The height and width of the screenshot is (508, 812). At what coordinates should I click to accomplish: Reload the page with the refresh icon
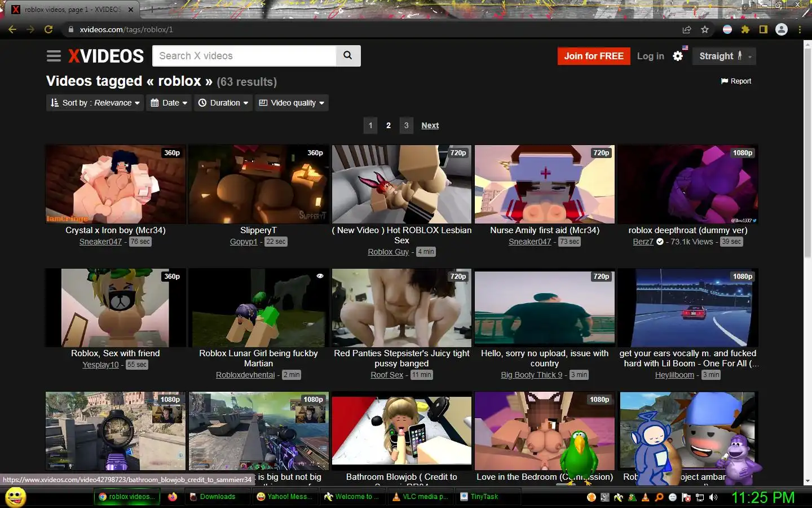[x=48, y=29]
